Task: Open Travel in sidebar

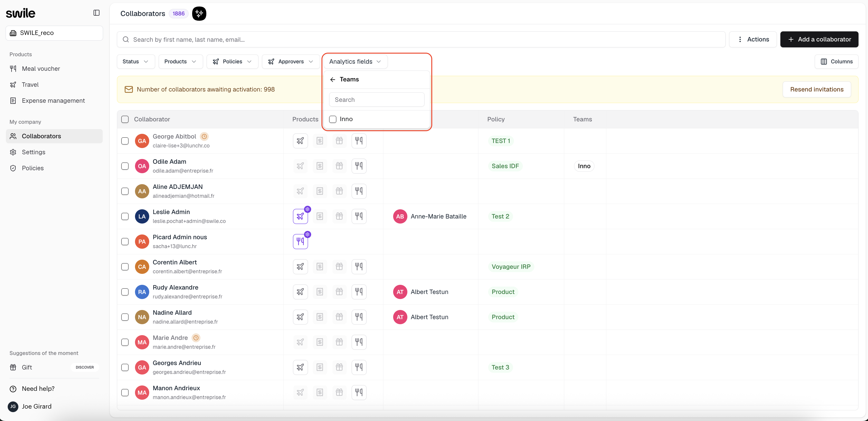Action: [x=54, y=85]
